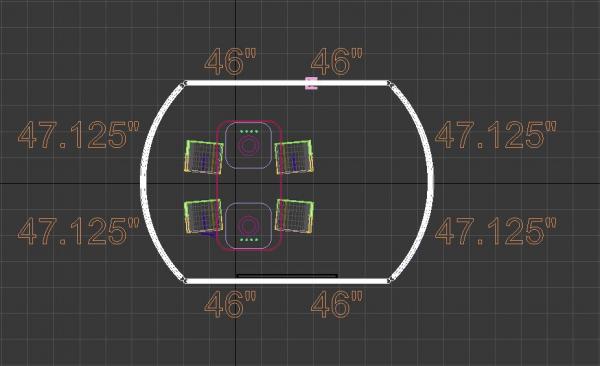Select the upper-left green chair
This screenshot has height=366, width=600.
tap(204, 157)
